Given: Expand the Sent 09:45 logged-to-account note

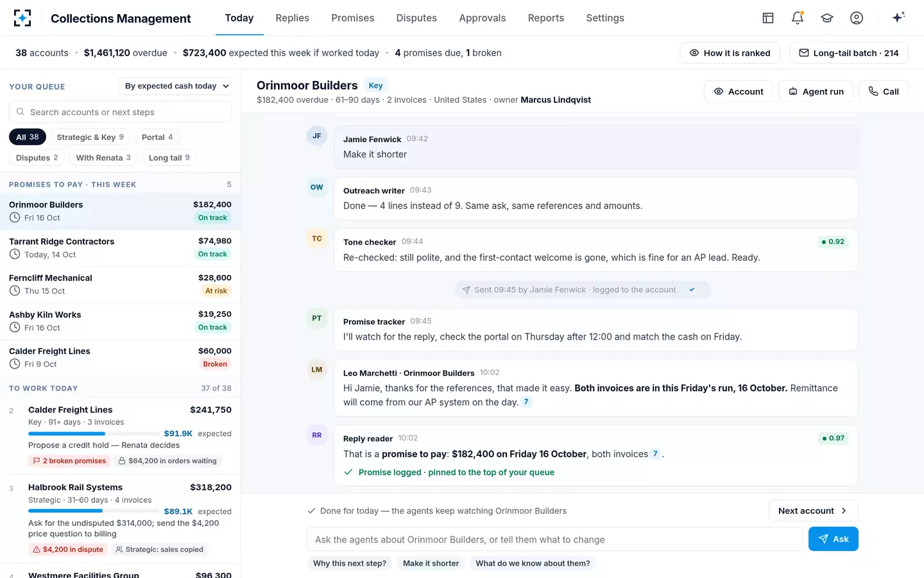Looking at the screenshot, I should pyautogui.click(x=583, y=290).
